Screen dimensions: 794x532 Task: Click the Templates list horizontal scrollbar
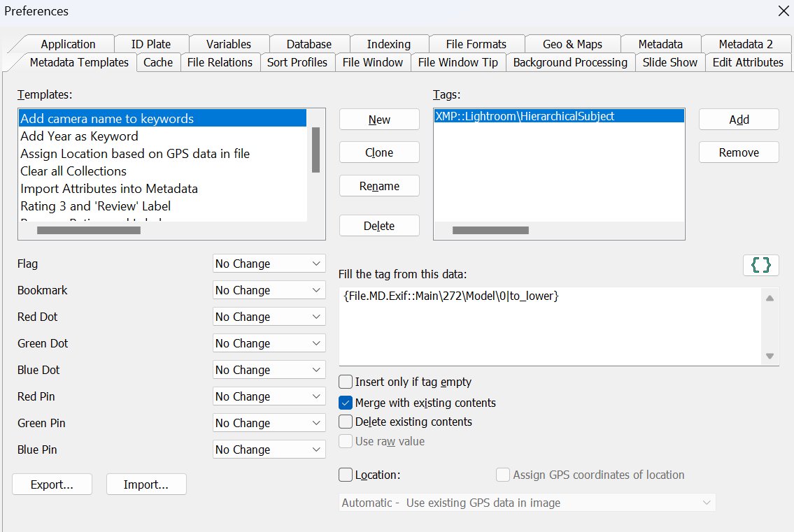(x=89, y=230)
